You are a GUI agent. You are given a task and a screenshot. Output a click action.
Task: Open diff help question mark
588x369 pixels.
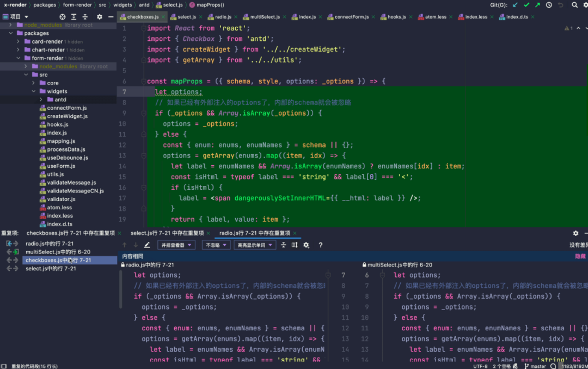[x=321, y=245]
